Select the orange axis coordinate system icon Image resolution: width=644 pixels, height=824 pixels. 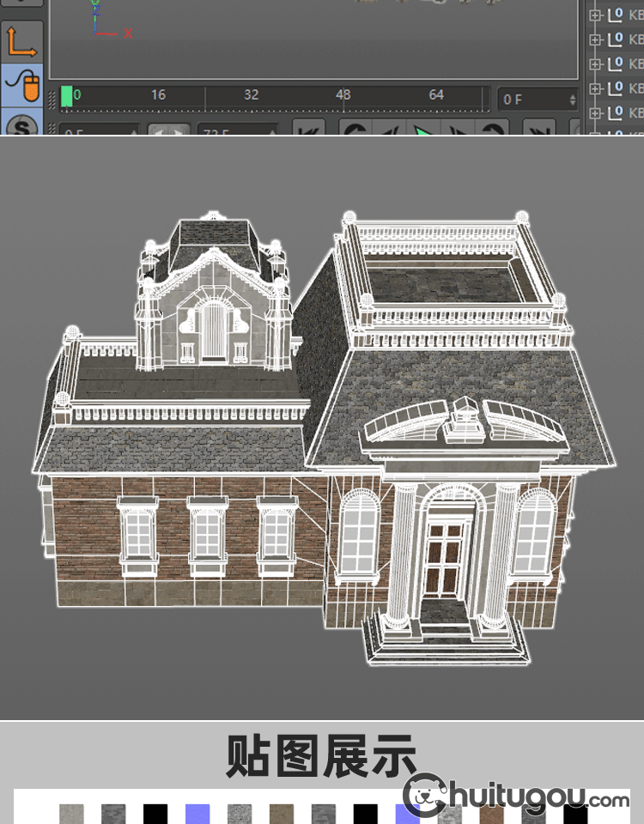pos(22,41)
